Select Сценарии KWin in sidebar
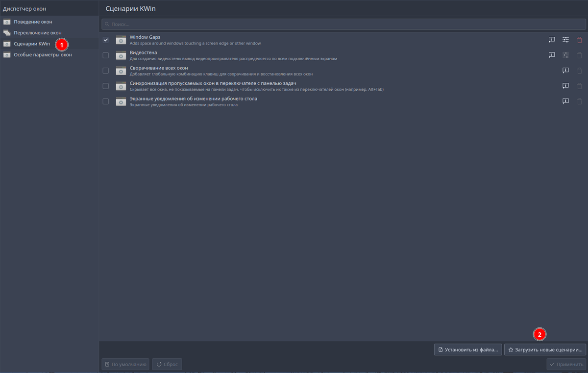This screenshot has height=373, width=588. coord(49,44)
